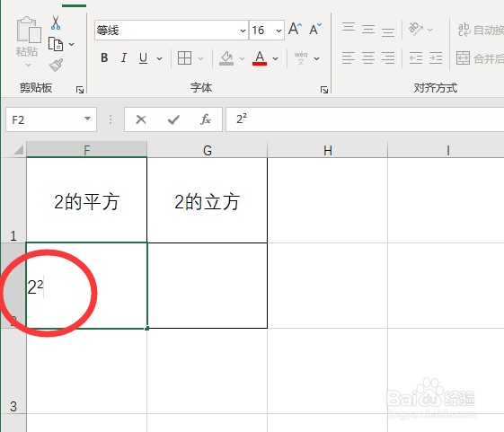504x432 pixels.
Task: Open the Borders dropdown arrow
Action: click(x=201, y=58)
